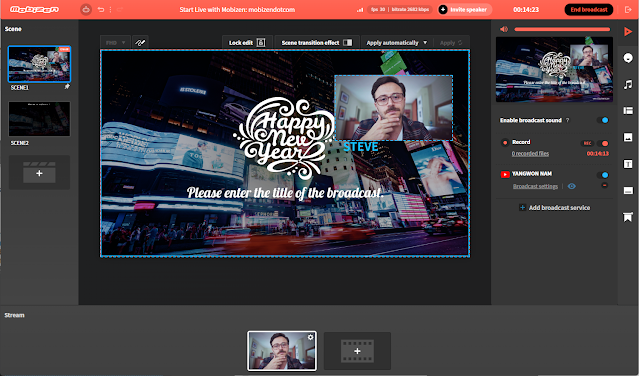The image size is (639, 376).
Task: Click End broadcast button
Action: click(x=588, y=9)
